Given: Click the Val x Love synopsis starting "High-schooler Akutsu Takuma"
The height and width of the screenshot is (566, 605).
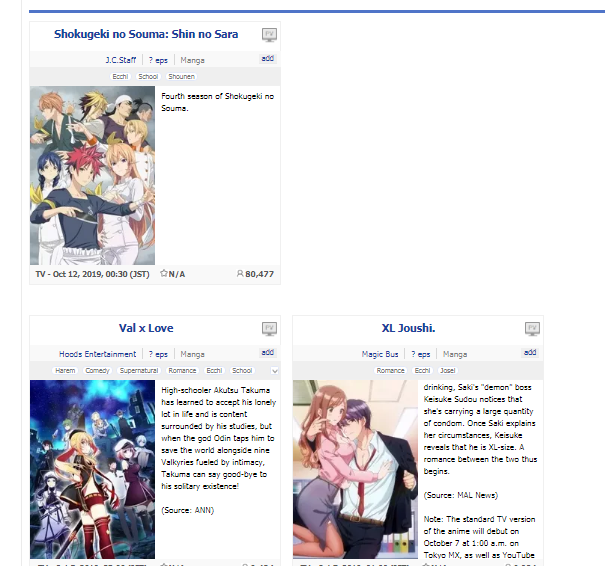Looking at the screenshot, I should tap(218, 438).
